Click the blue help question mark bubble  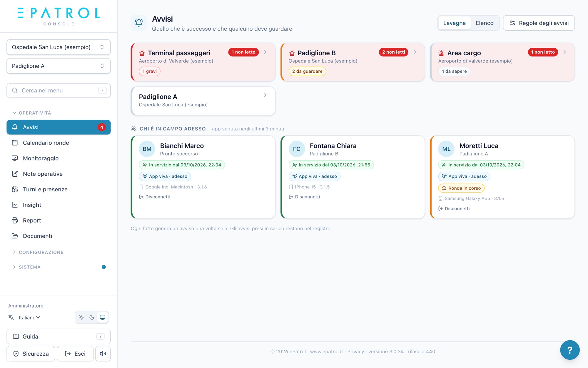tap(570, 350)
